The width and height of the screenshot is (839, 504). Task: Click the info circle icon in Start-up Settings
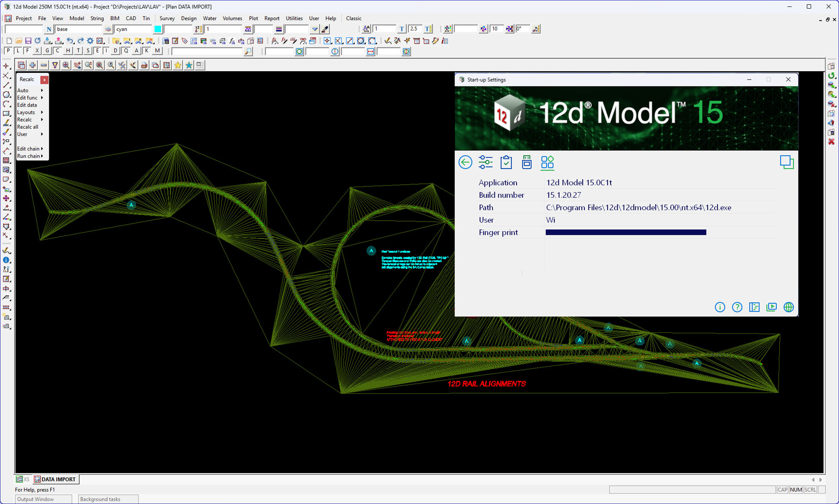(x=720, y=307)
